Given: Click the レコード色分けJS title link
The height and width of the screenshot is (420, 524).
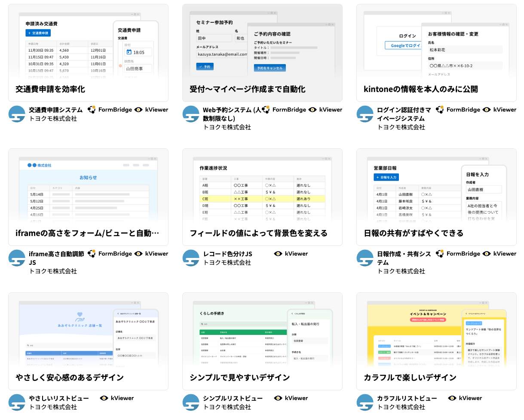Looking at the screenshot, I should pyautogui.click(x=227, y=254).
